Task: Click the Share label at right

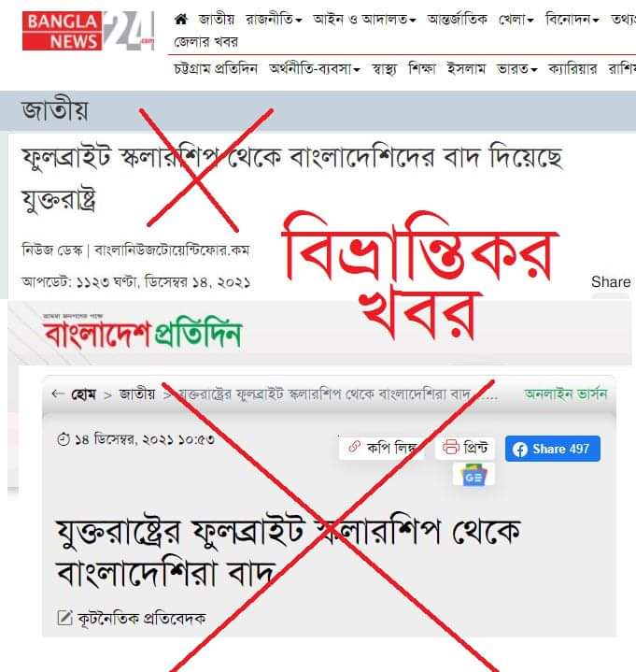Action: (611, 282)
